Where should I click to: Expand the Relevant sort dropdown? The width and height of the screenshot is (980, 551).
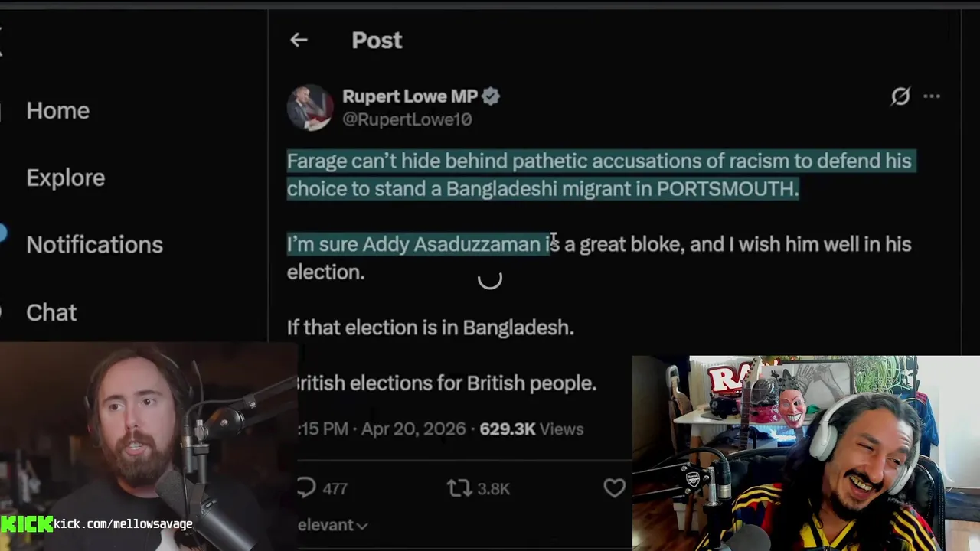[x=333, y=525]
